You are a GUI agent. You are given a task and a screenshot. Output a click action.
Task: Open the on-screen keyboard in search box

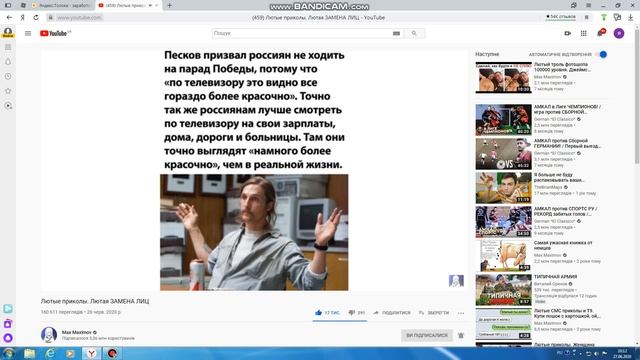(396, 33)
